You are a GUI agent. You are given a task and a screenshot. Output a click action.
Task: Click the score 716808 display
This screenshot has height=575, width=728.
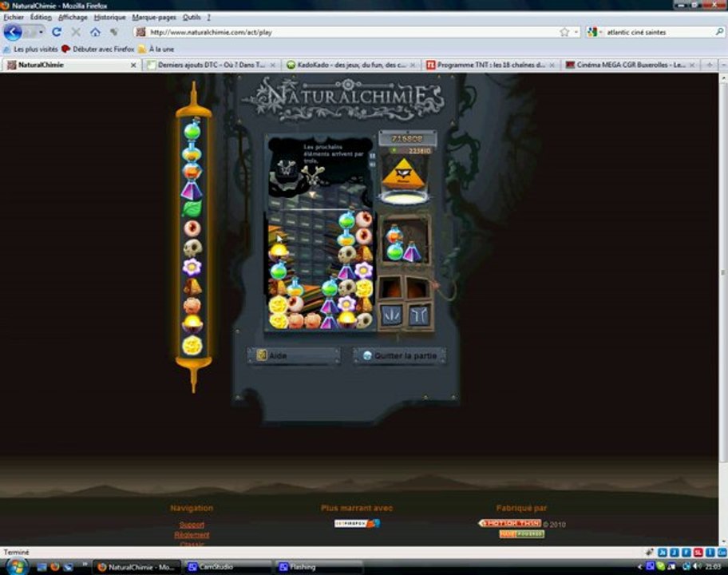pyautogui.click(x=407, y=138)
